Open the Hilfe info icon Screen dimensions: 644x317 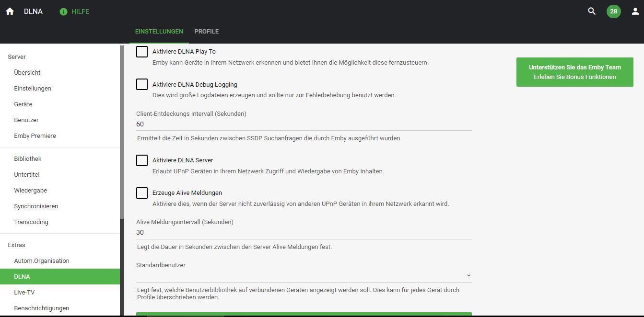[63, 11]
